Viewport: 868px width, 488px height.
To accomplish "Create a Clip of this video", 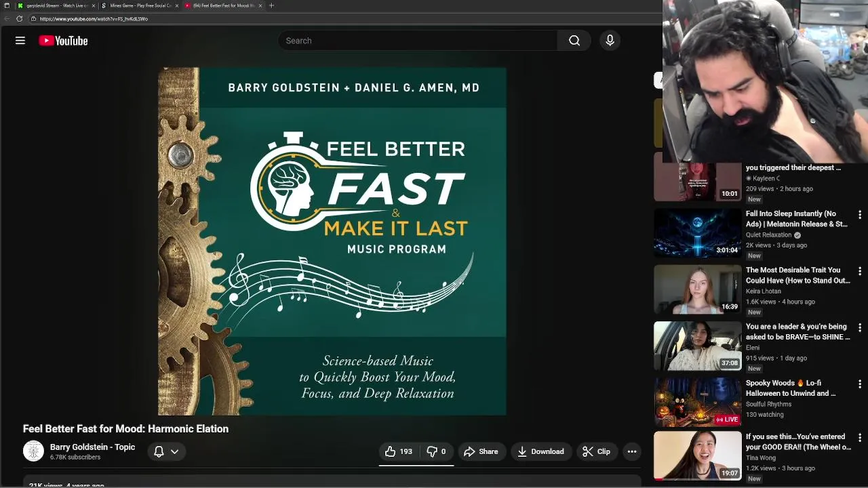I will (597, 451).
